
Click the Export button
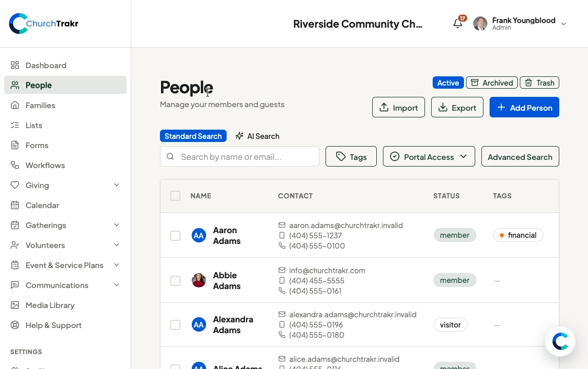[457, 107]
